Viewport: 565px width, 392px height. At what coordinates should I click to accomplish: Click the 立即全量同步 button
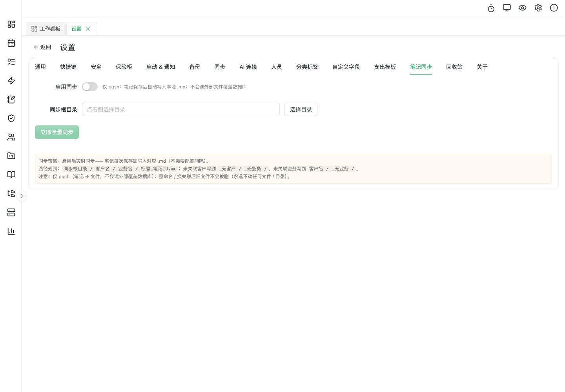click(57, 132)
